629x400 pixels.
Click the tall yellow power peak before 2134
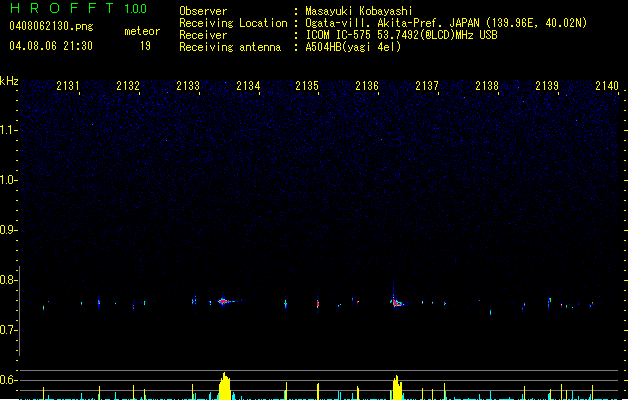pos(225,386)
